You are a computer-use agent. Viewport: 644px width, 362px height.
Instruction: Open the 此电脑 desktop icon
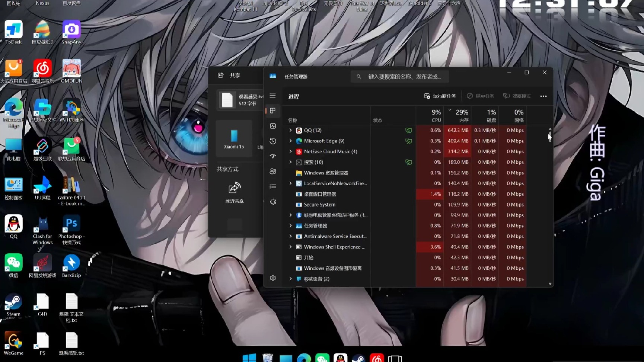[13, 150]
